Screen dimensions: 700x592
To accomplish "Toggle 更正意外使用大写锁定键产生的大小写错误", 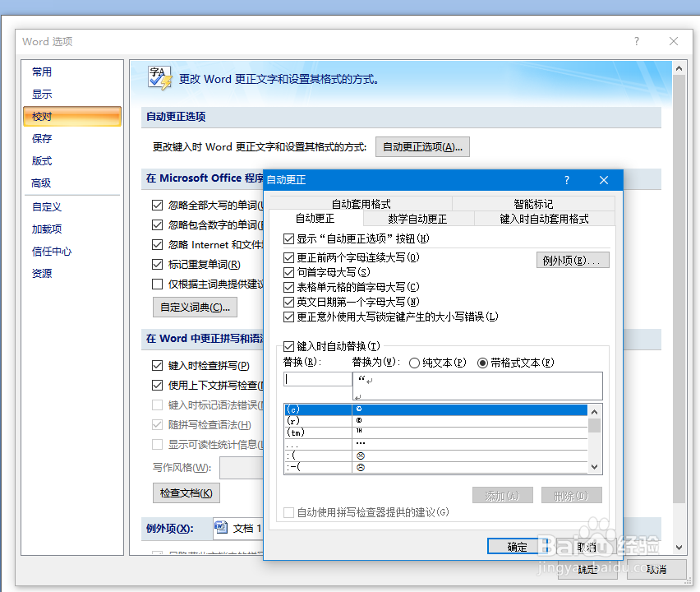I will click(x=289, y=317).
